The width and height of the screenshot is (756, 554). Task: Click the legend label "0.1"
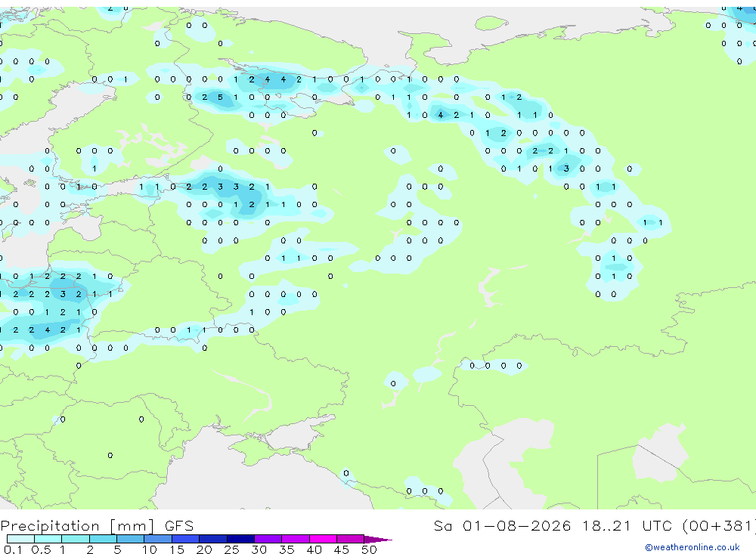coord(13,549)
